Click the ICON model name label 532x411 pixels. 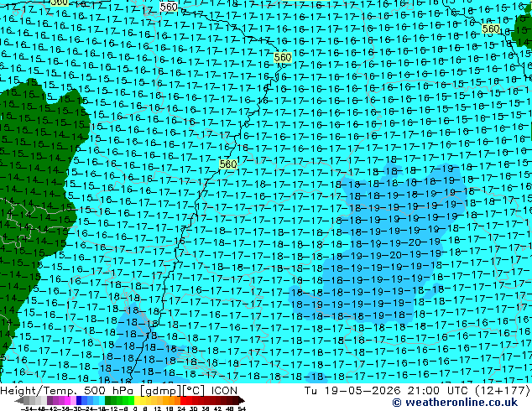coord(224,391)
